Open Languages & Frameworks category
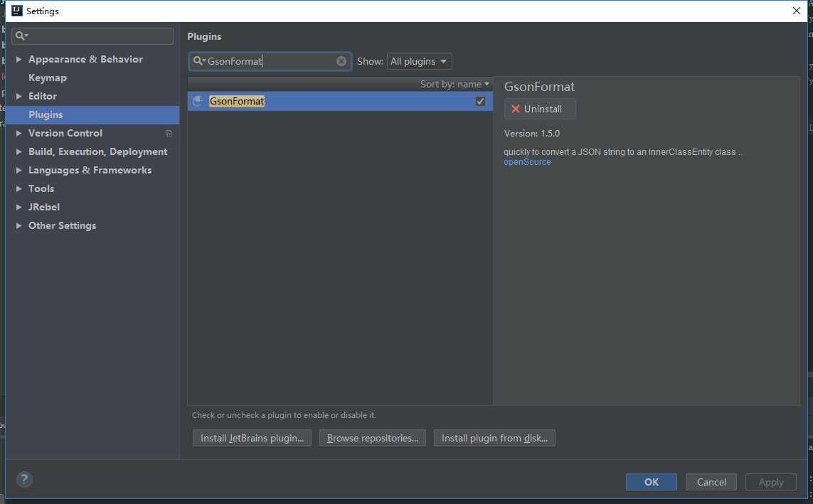This screenshot has width=813, height=504. tap(90, 170)
